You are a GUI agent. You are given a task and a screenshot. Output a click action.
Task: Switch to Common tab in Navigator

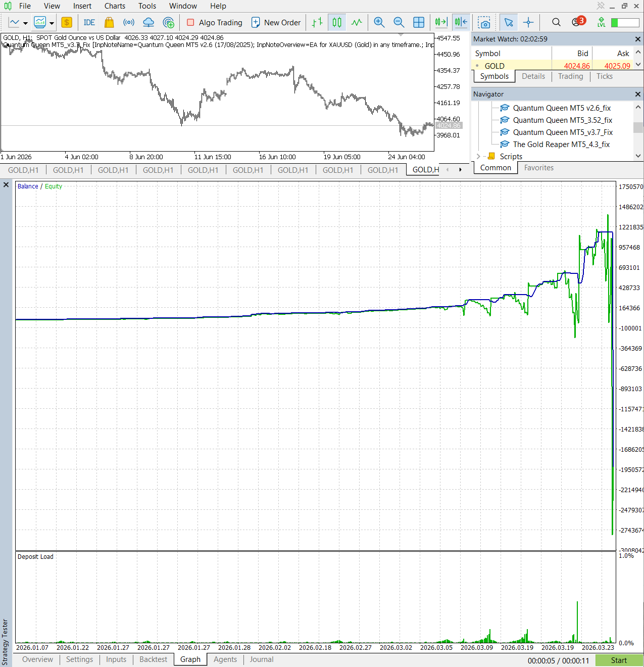click(496, 168)
